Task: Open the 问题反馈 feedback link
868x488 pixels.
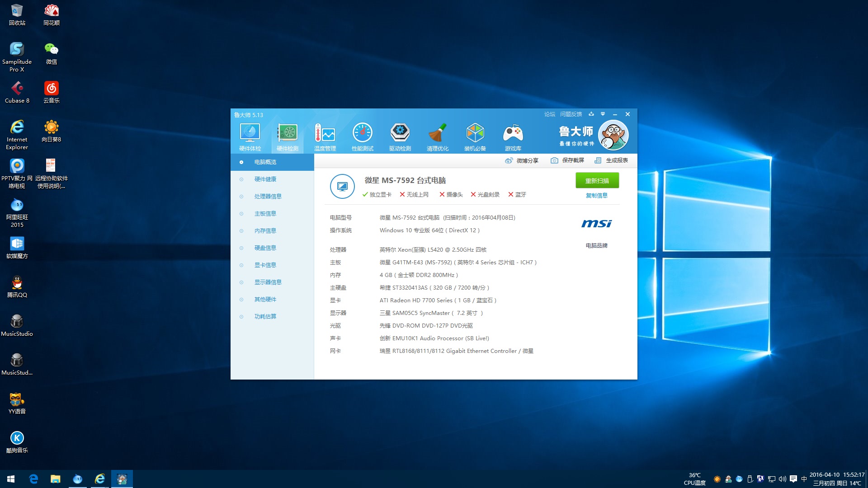Action: tap(571, 114)
